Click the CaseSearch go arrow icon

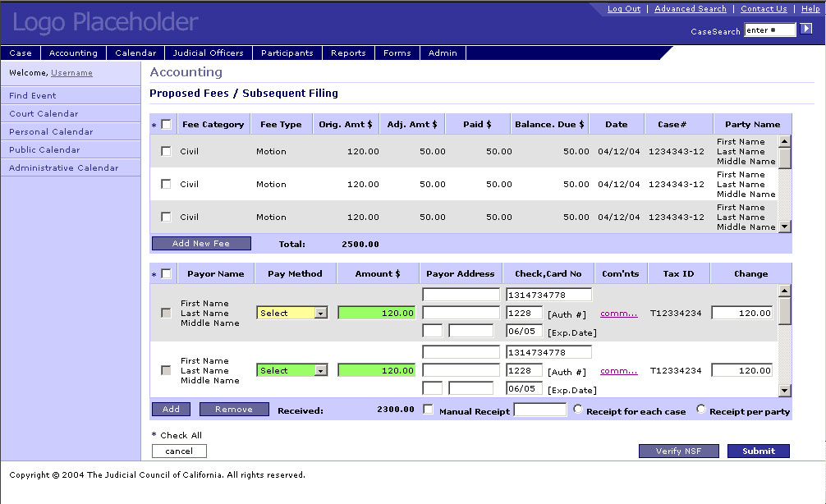click(806, 30)
